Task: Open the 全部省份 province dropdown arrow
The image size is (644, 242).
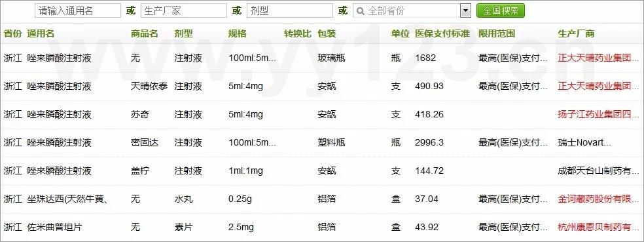Action: click(465, 10)
